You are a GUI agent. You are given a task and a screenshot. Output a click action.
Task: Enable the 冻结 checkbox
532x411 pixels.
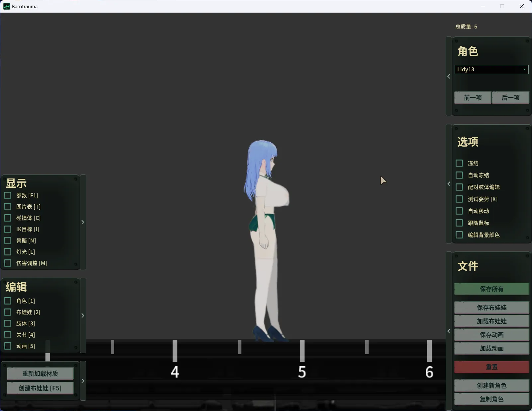pyautogui.click(x=459, y=163)
